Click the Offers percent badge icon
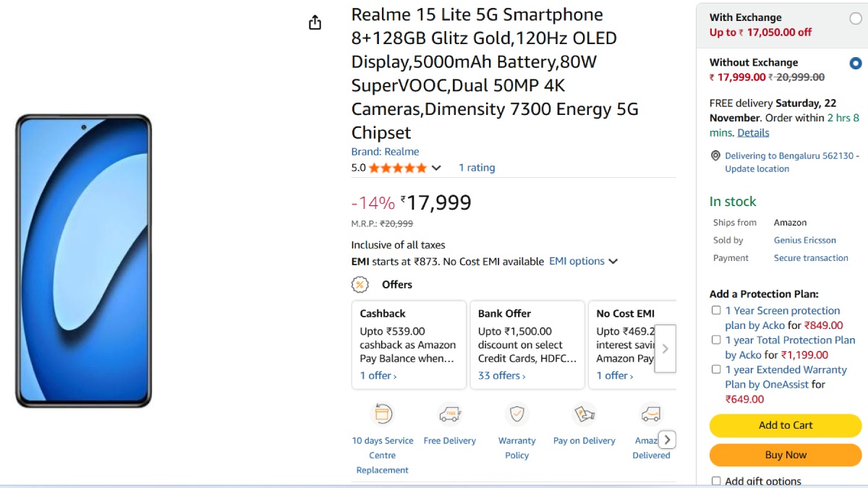The height and width of the screenshot is (488, 868). [x=359, y=285]
